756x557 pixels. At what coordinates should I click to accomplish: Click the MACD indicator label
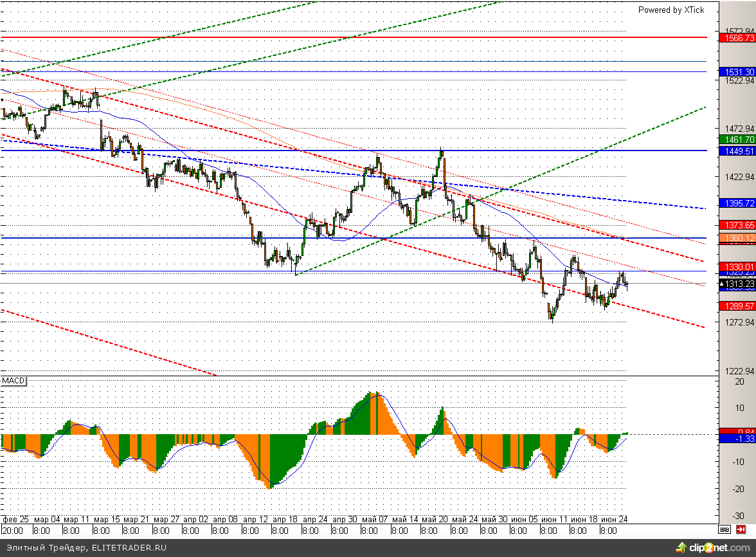pyautogui.click(x=13, y=381)
